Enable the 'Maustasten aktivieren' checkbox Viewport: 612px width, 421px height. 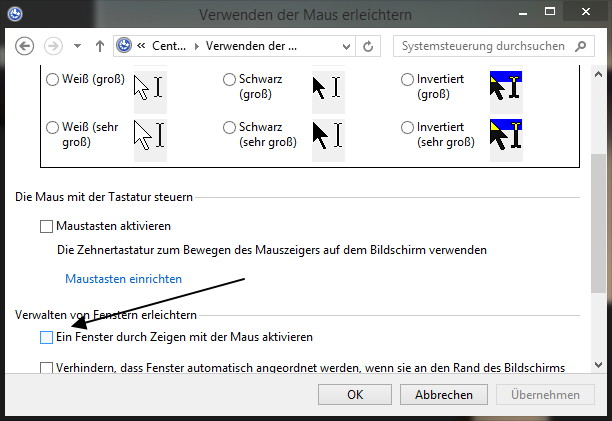(x=46, y=226)
